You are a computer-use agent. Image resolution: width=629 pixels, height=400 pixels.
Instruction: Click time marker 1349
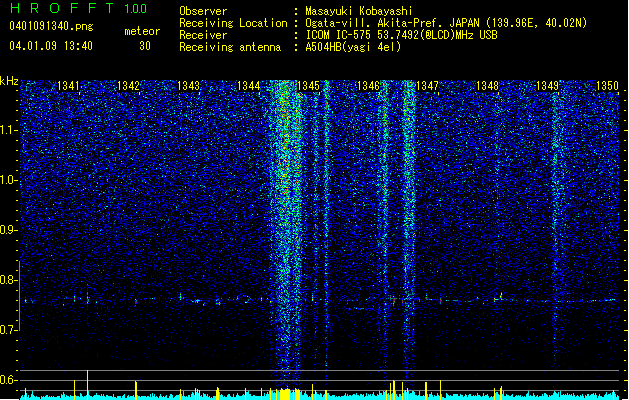coord(548,86)
